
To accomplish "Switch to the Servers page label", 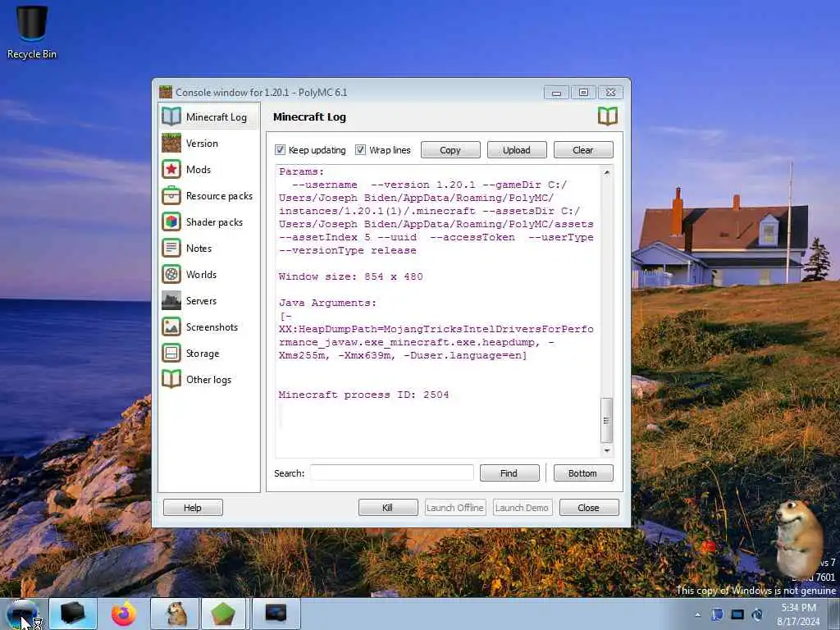I will [x=202, y=300].
